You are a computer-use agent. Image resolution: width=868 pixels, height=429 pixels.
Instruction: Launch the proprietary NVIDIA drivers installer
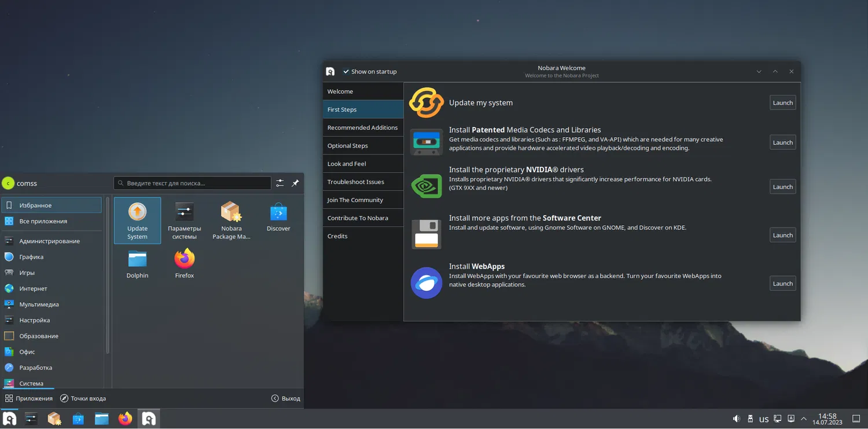coord(782,186)
